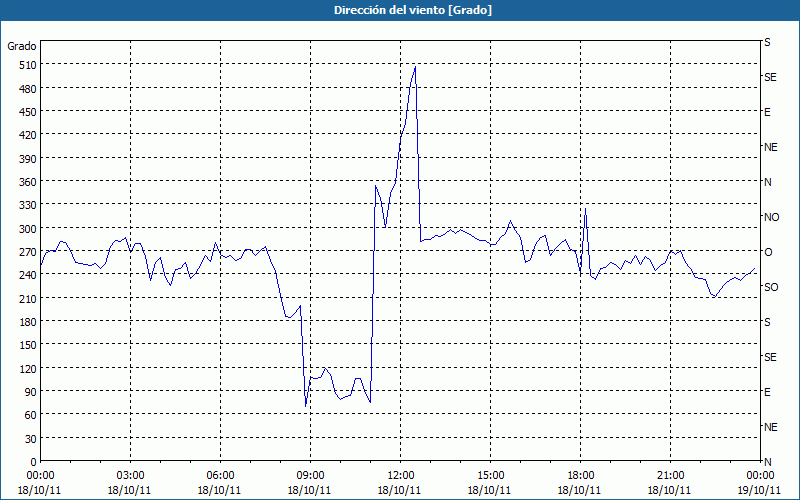Click the lowest dip of the line near 09:00
The width and height of the screenshot is (800, 500).
pyautogui.click(x=306, y=406)
